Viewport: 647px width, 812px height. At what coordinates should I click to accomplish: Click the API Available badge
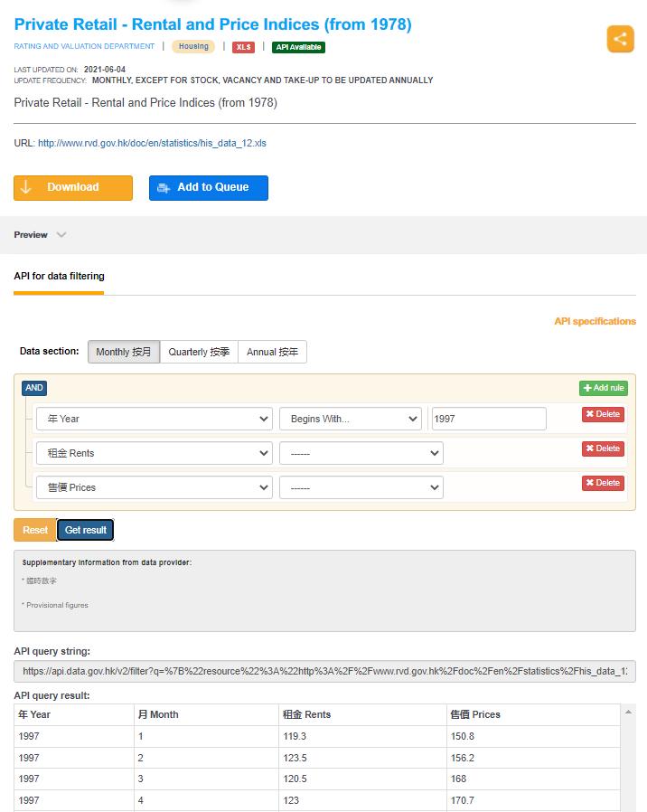click(298, 47)
